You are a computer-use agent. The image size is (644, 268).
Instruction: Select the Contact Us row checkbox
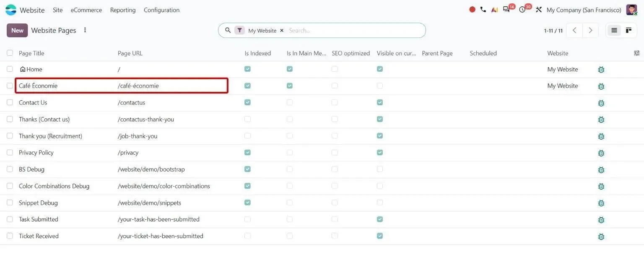pyautogui.click(x=10, y=102)
